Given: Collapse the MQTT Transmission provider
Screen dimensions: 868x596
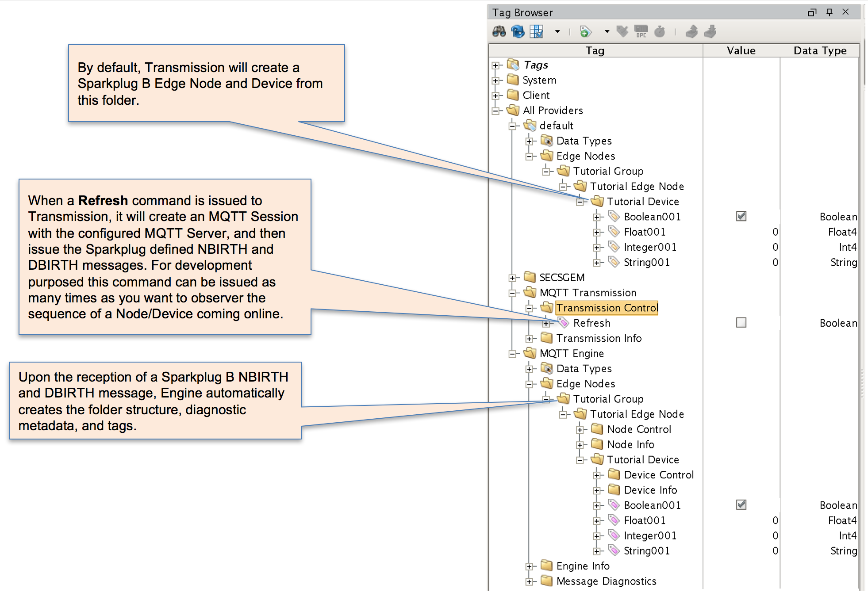Looking at the screenshot, I should click(x=513, y=293).
